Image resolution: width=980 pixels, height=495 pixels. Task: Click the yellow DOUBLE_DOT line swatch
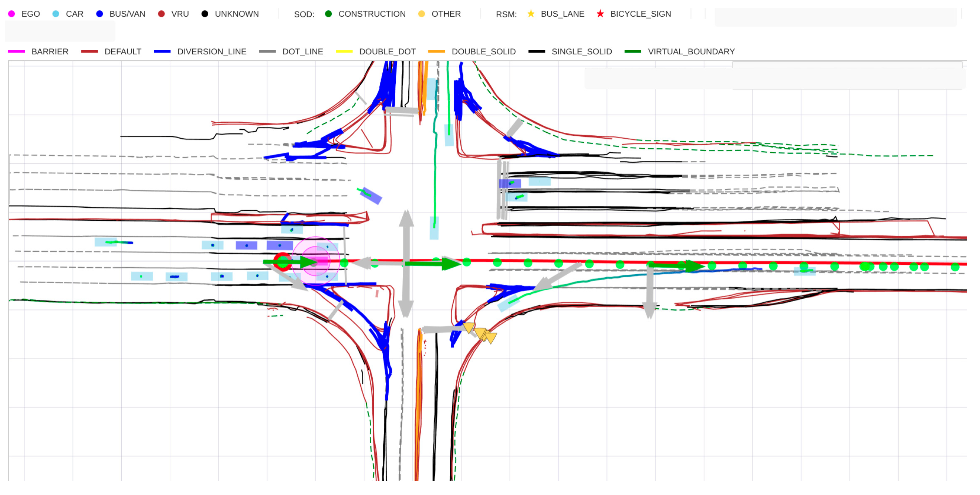pyautogui.click(x=344, y=52)
